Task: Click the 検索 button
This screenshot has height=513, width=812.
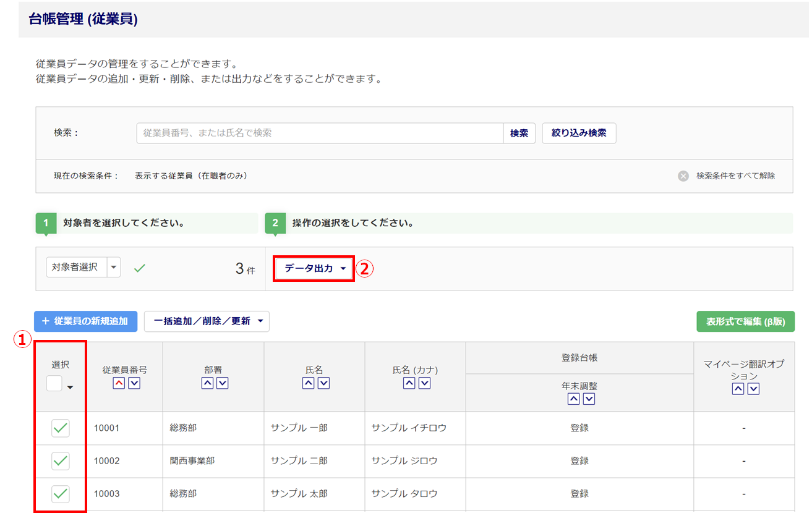Action: coord(519,134)
